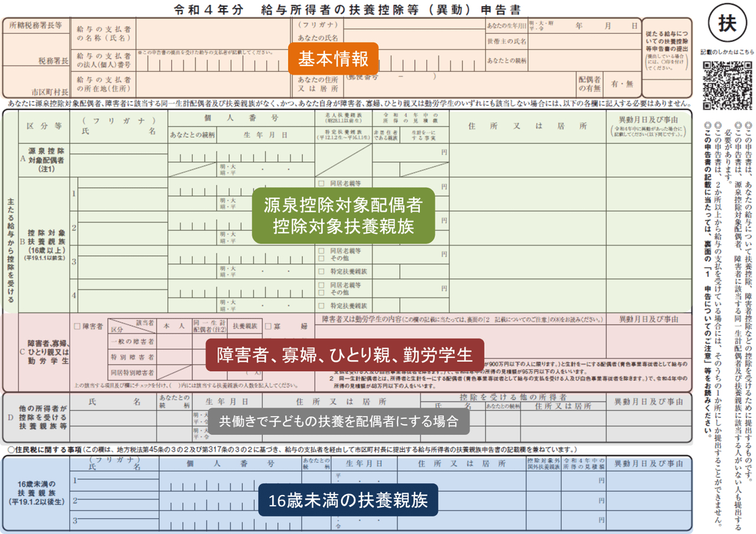Tick the 寡婦 checkbox in section C

tap(268, 326)
